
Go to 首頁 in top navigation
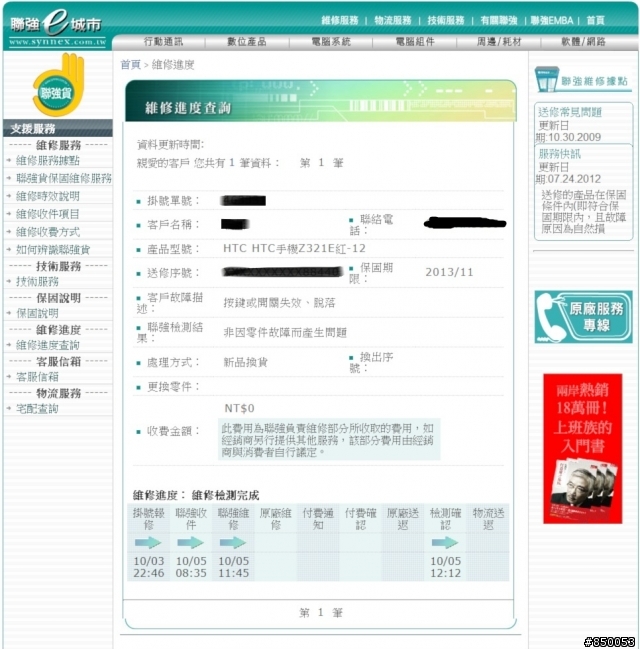(596, 20)
